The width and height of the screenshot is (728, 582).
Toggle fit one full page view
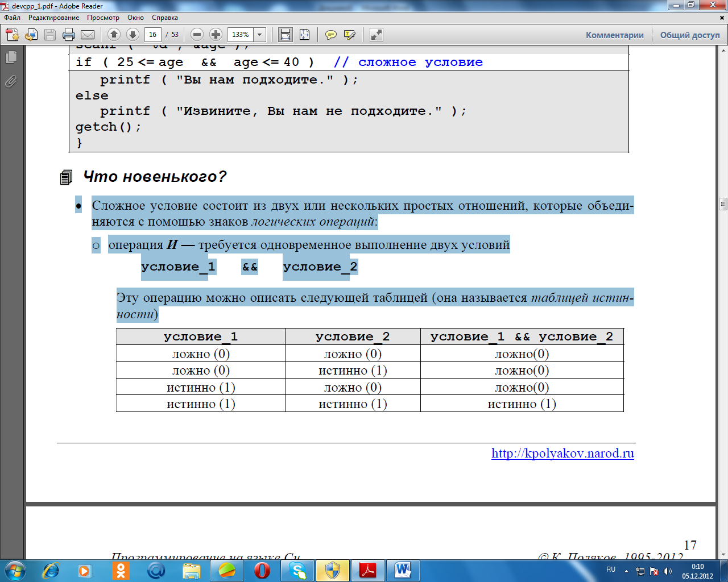304,35
